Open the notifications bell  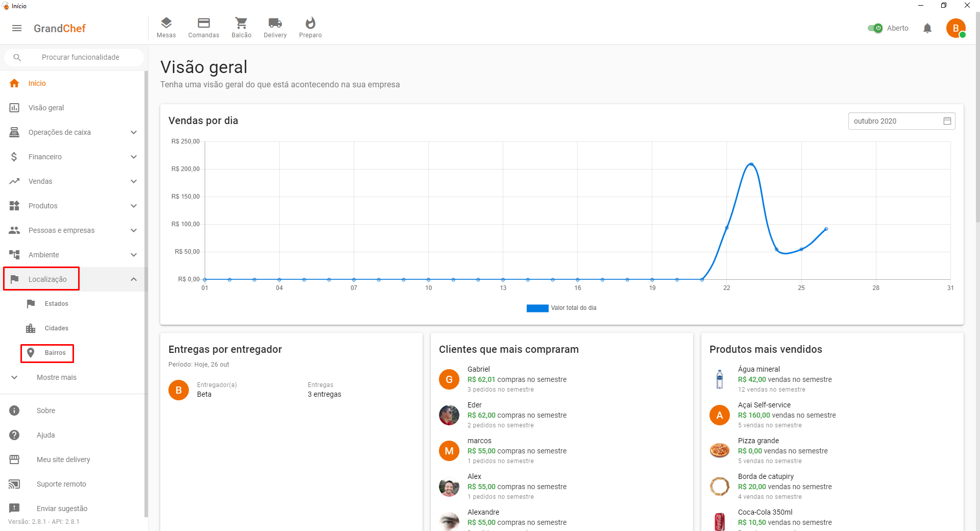(x=927, y=28)
